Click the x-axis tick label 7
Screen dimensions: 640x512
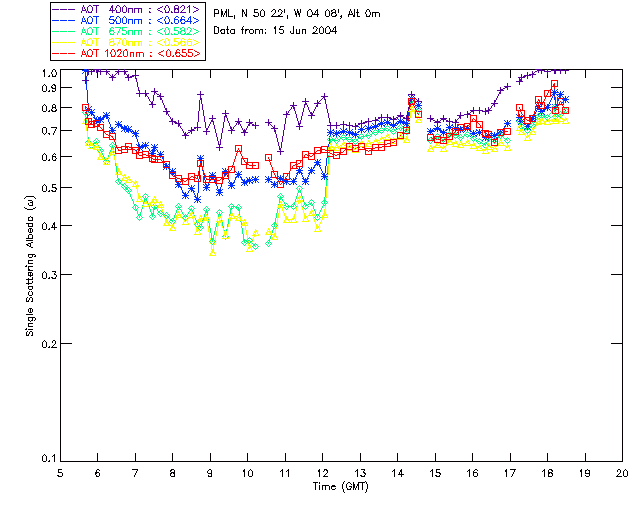135,473
